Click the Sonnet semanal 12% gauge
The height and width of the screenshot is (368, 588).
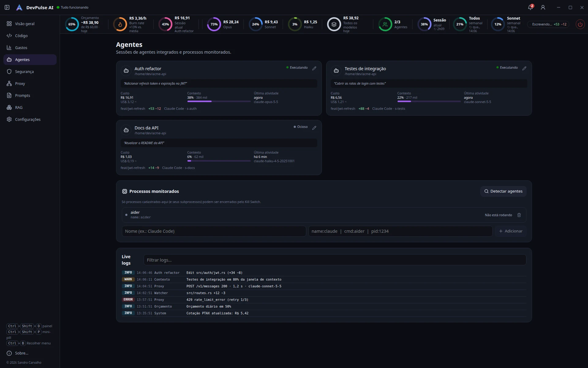click(x=498, y=24)
